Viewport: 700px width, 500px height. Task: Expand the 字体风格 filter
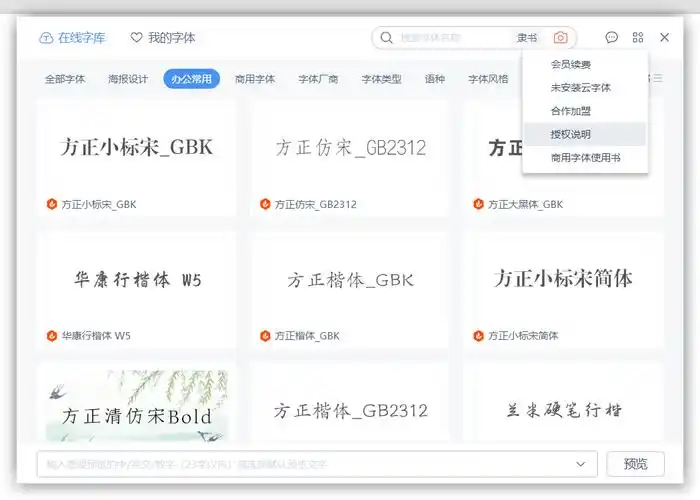click(x=488, y=79)
